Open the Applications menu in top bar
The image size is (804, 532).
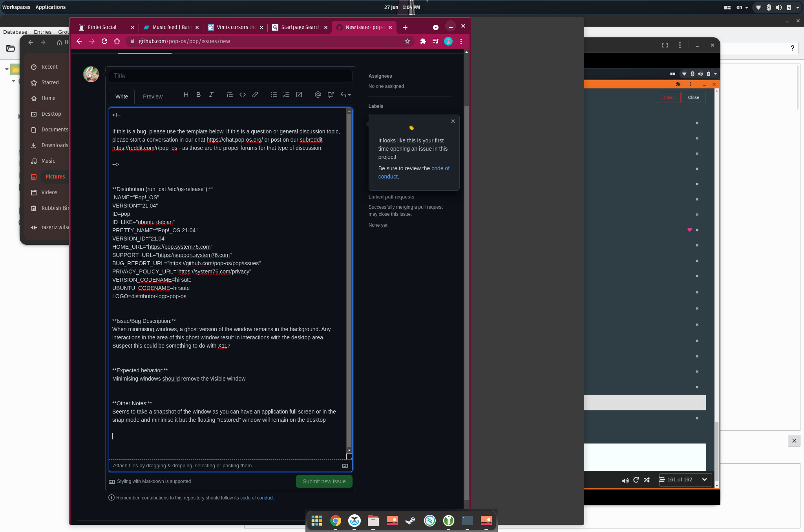tap(51, 7)
